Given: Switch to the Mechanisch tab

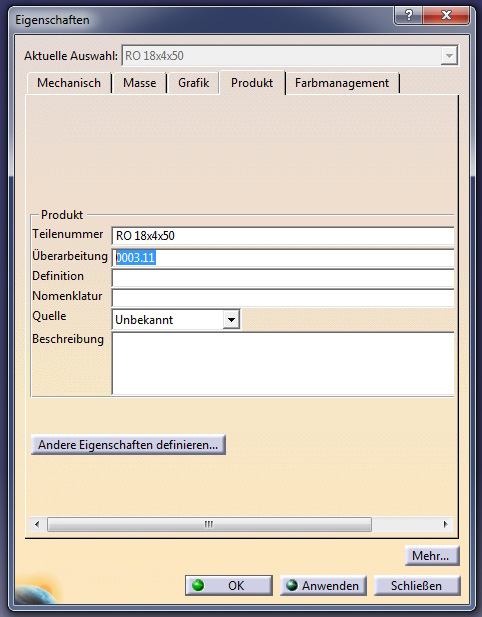Looking at the screenshot, I should click(x=69, y=83).
